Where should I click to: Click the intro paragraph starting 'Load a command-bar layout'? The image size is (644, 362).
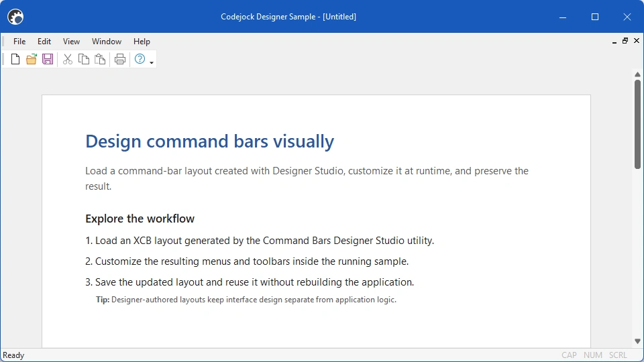(x=307, y=178)
